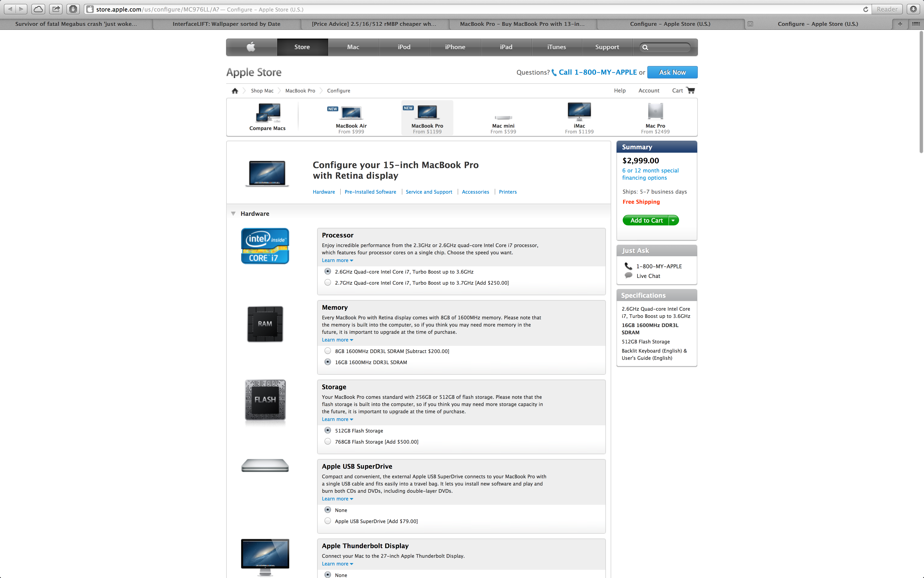The height and width of the screenshot is (578, 924).
Task: Click the search magnifier icon
Action: click(645, 47)
